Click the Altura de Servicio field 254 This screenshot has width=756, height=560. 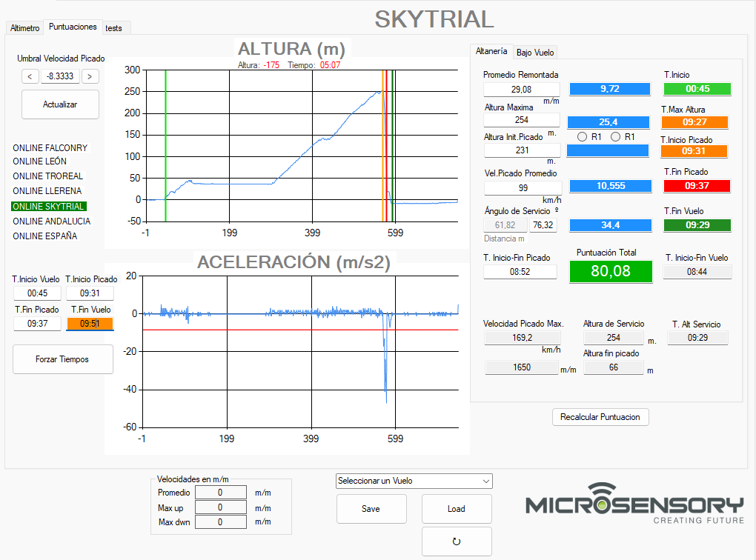tap(613, 338)
